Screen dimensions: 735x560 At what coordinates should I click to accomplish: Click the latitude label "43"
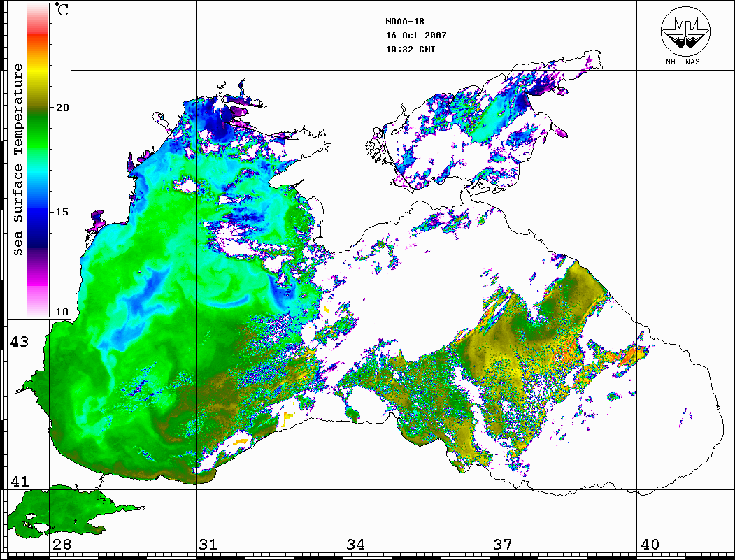point(20,342)
